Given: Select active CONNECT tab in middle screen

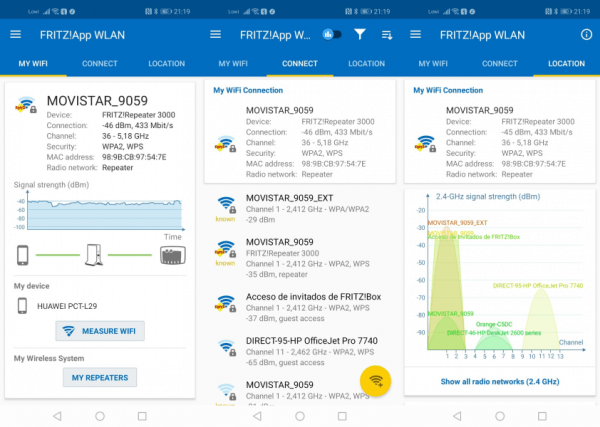Looking at the screenshot, I should pos(300,64).
